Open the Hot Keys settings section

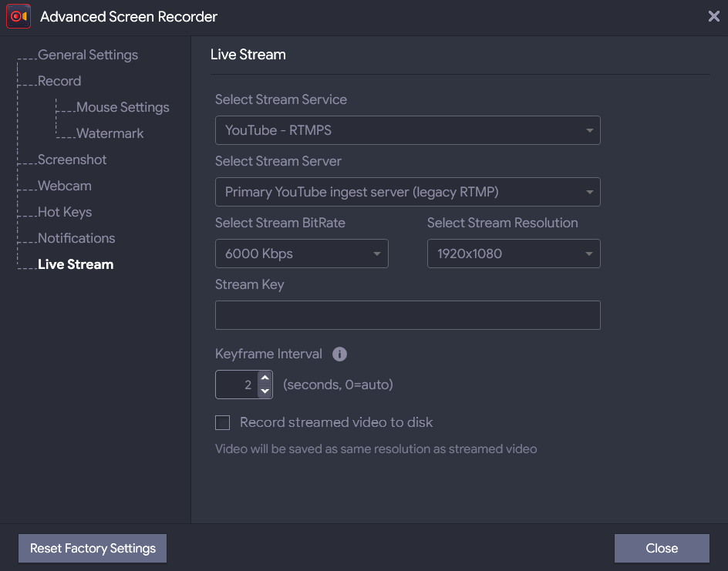click(x=66, y=212)
